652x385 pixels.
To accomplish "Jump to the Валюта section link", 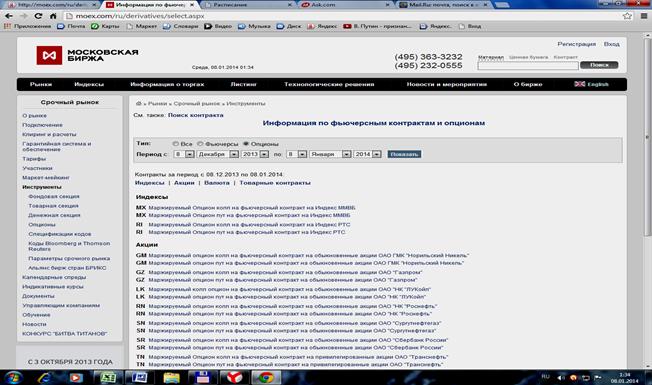I will click(x=217, y=183).
